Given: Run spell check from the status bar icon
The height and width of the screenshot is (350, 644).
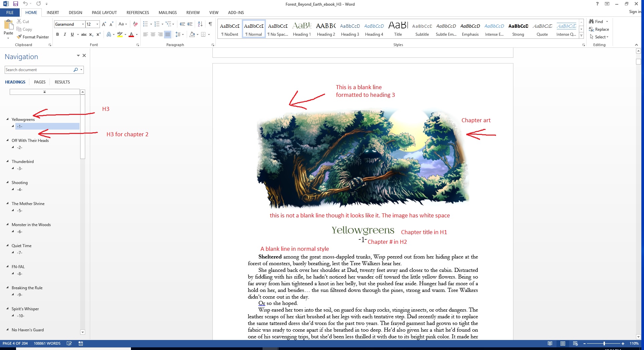Looking at the screenshot, I should [69, 343].
